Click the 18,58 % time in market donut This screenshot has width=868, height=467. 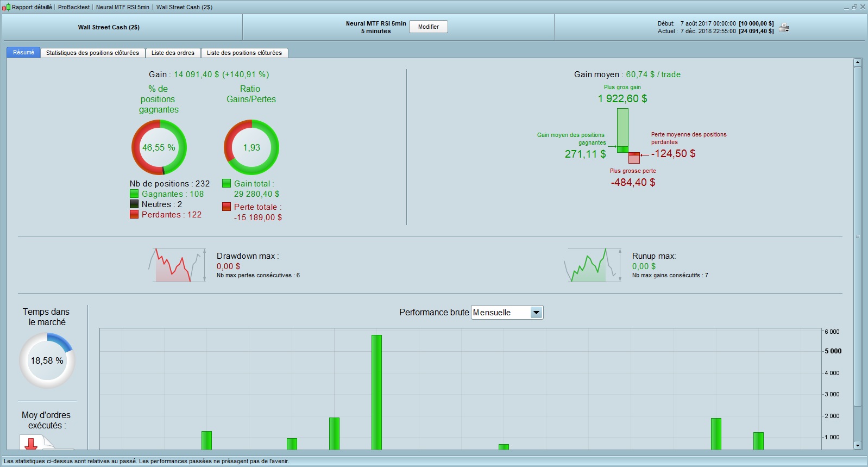tap(47, 360)
